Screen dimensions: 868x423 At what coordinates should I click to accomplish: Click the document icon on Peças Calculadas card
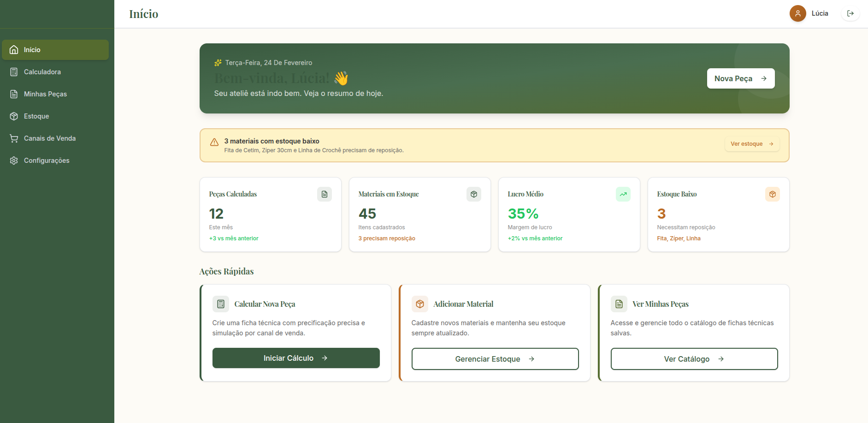325,194
